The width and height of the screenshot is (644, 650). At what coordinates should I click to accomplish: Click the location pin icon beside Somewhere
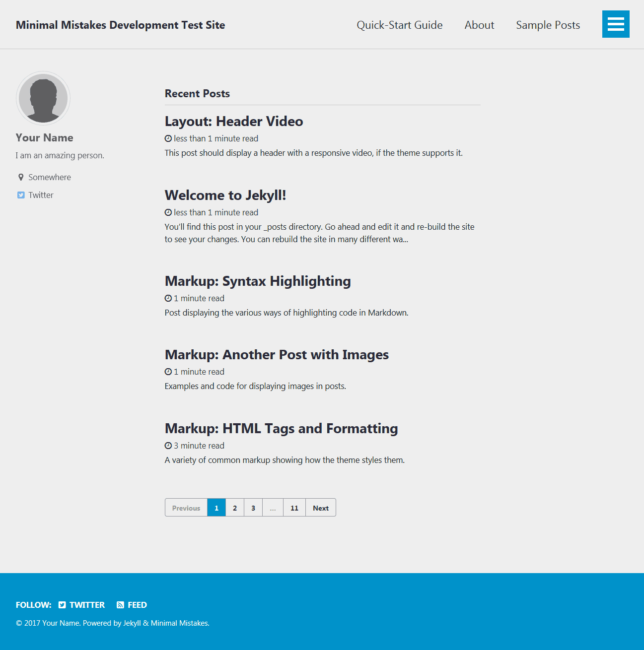click(x=21, y=177)
